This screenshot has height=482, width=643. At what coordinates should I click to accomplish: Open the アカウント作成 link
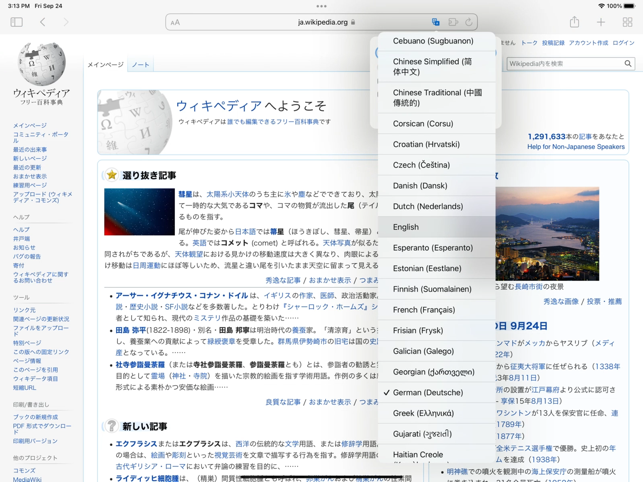(588, 43)
